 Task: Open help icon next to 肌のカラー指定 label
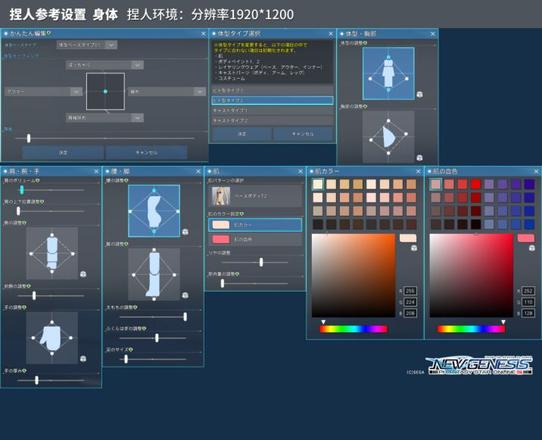[242, 214]
